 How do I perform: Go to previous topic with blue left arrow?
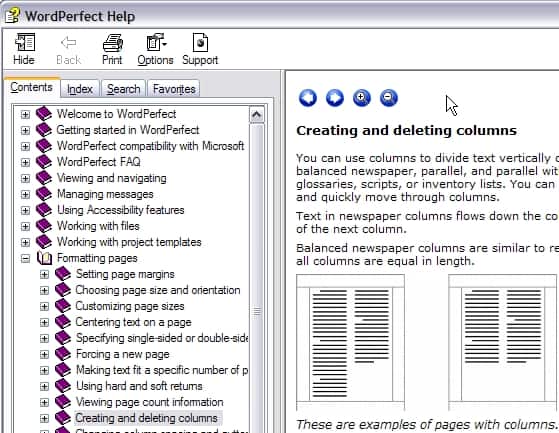coord(308,98)
